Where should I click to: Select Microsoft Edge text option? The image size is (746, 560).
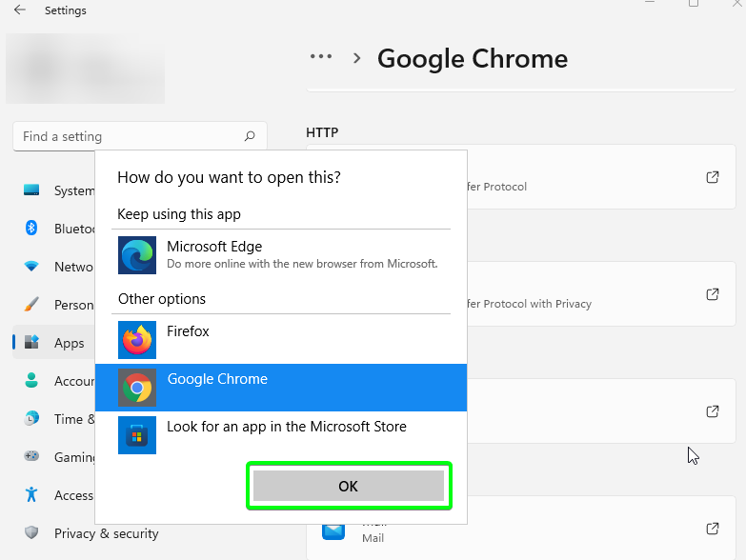pos(214,247)
